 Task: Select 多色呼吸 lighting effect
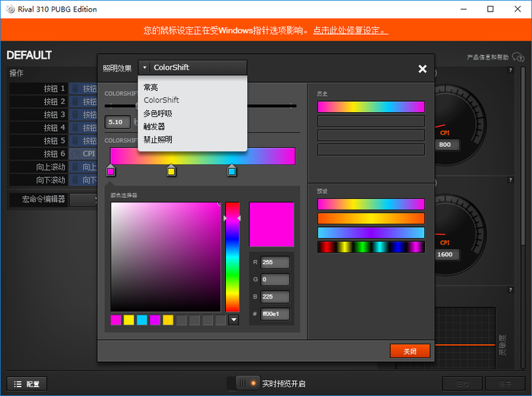click(157, 114)
